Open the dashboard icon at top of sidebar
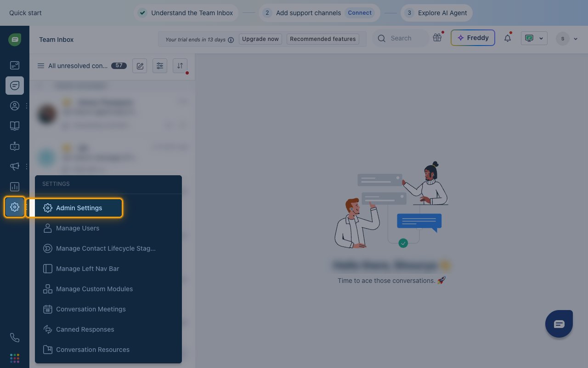The height and width of the screenshot is (368, 588). coord(15,65)
